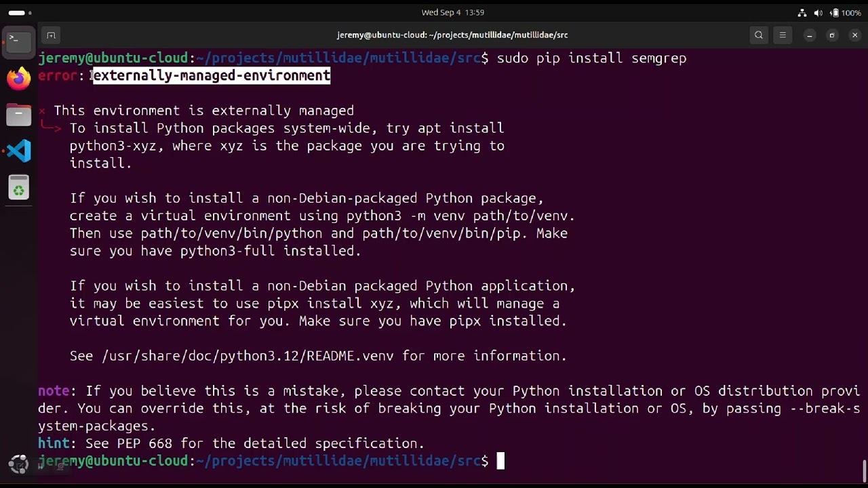868x488 pixels.
Task: Click at the terminal prompt cursor
Action: [x=500, y=461]
